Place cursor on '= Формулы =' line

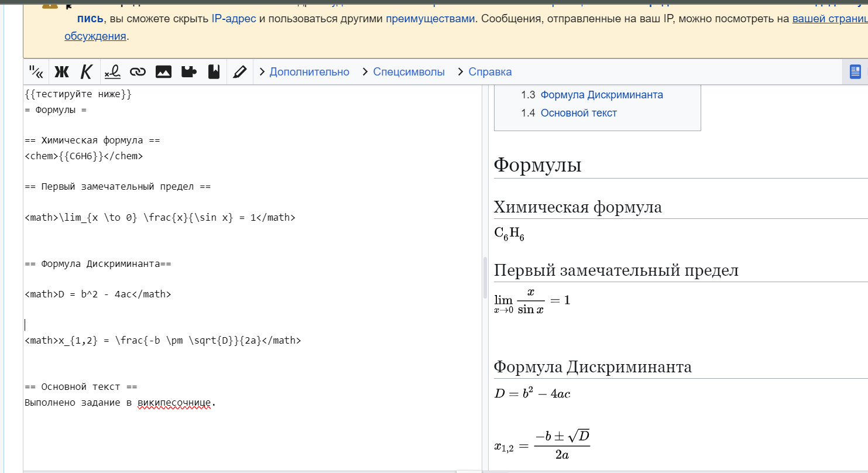tap(56, 110)
